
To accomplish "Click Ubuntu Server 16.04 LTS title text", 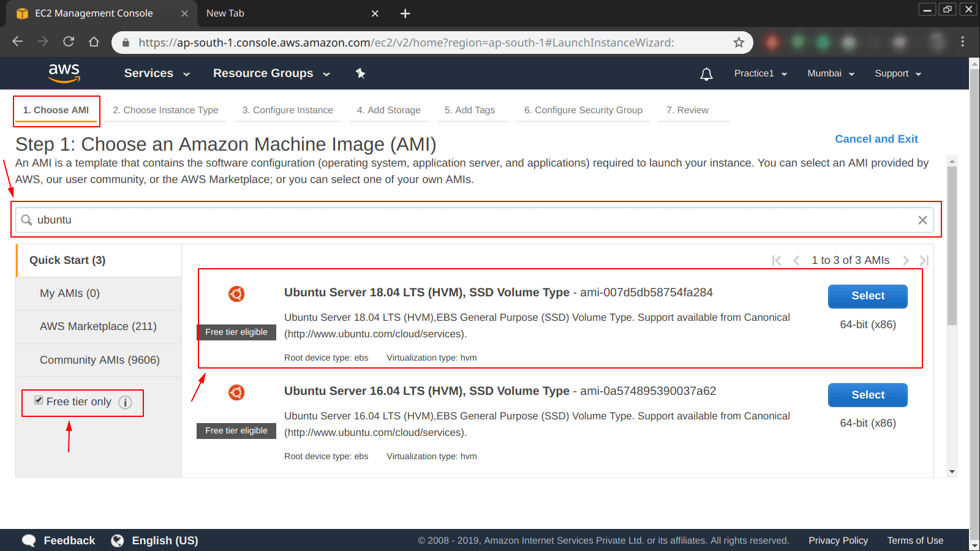I will tap(427, 391).
